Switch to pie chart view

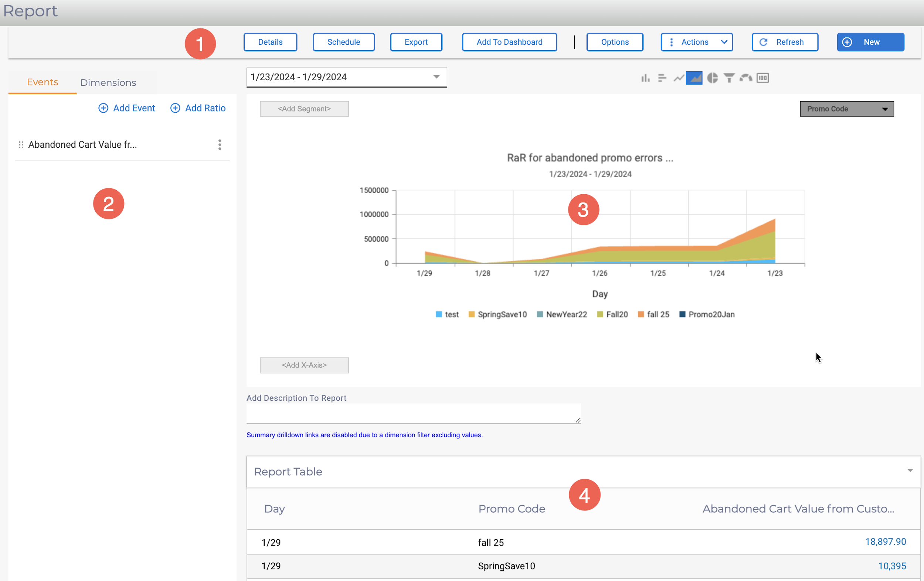coord(712,78)
